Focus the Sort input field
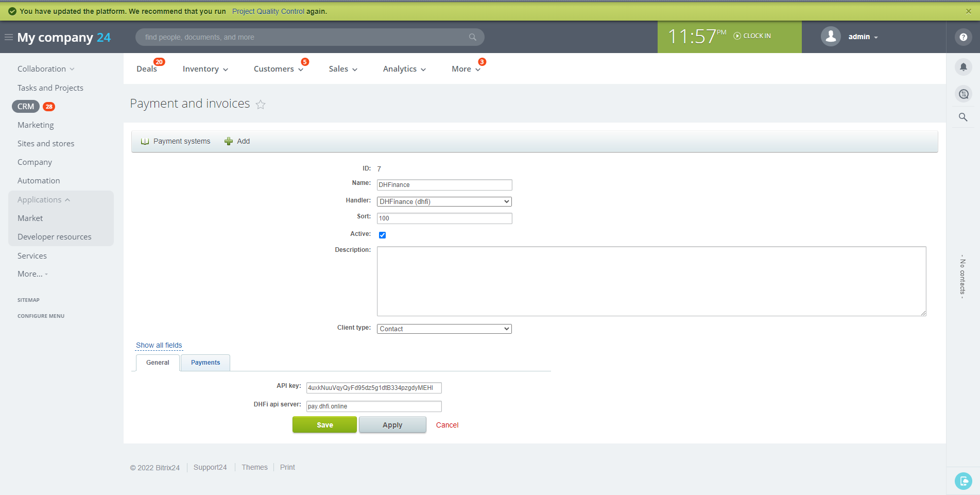The image size is (980, 495). (x=444, y=218)
